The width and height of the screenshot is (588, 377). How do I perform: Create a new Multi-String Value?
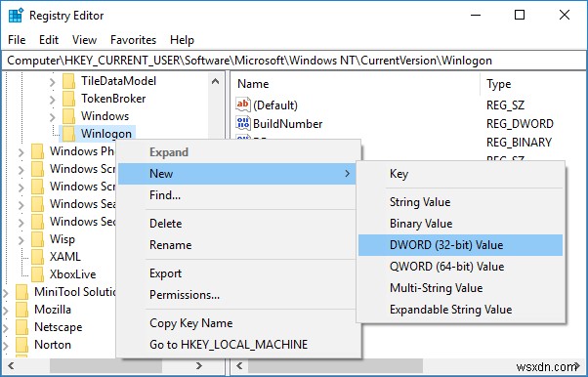pyautogui.click(x=460, y=288)
